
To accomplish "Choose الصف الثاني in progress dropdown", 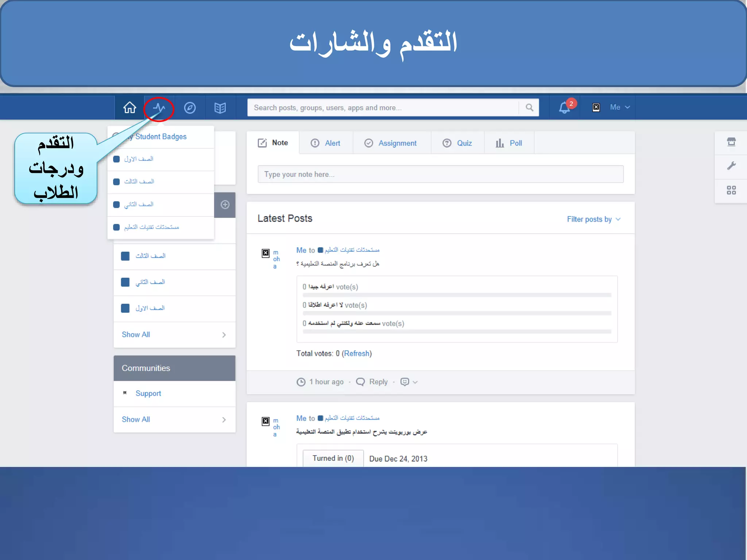I will [x=161, y=205].
